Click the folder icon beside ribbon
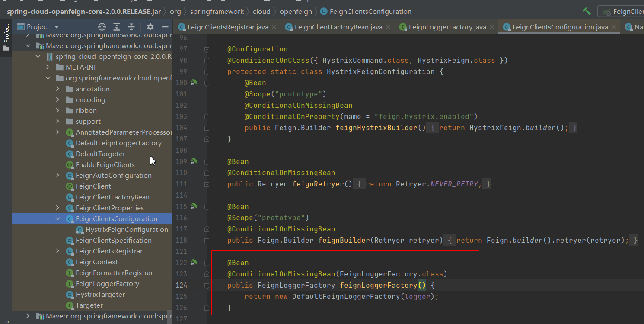 69,111
